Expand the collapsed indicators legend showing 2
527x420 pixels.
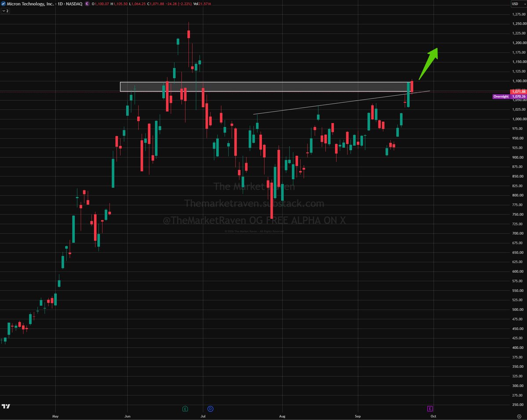(x=5, y=11)
